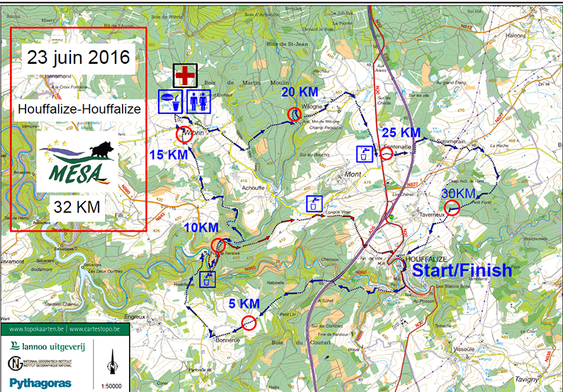Viewport: 563px width, 392px height.
Task: Click the 'Mont' village label
Action: (352, 174)
